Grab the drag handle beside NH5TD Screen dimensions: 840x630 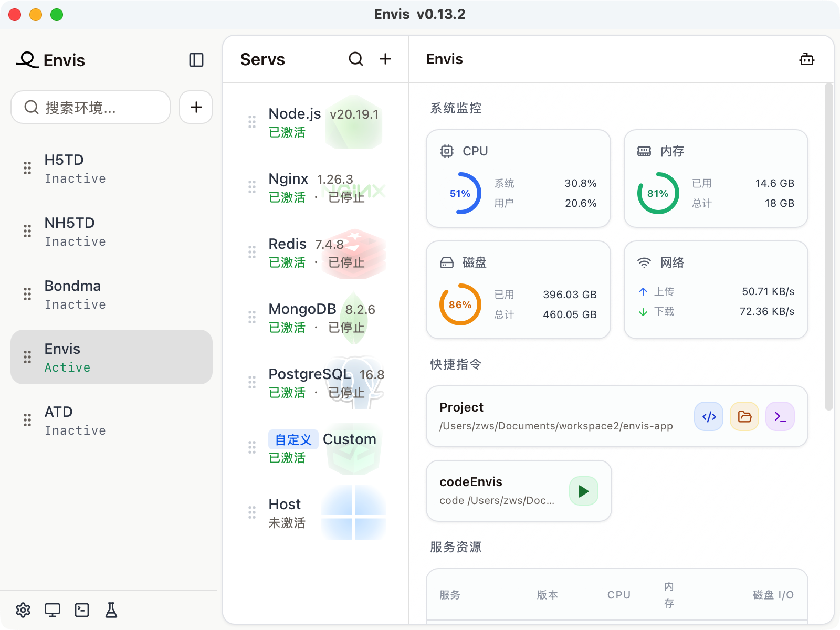coord(27,231)
